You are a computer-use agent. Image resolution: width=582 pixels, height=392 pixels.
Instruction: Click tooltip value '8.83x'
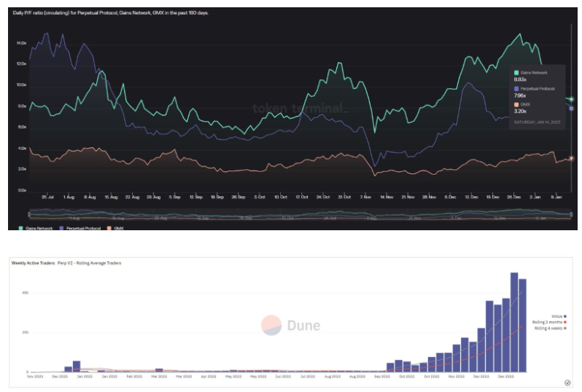click(520, 79)
